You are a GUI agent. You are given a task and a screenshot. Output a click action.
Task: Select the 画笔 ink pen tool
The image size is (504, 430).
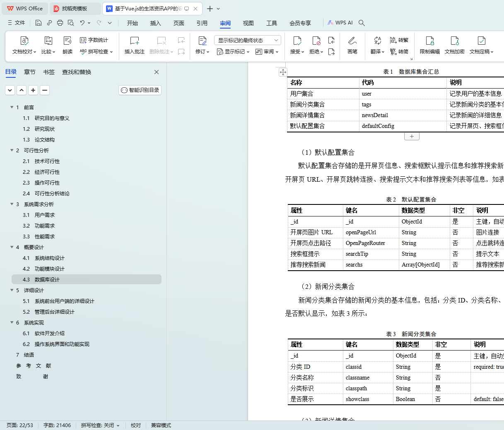click(352, 45)
